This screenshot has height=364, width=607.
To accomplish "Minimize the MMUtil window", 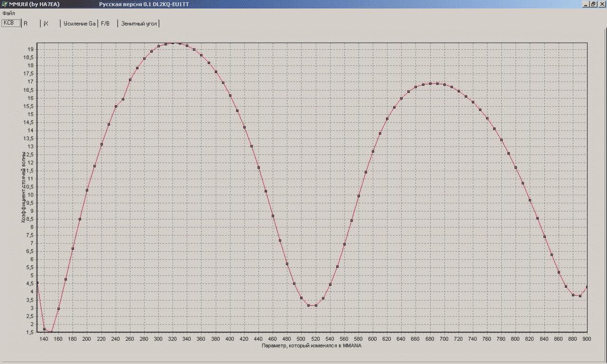I will pyautogui.click(x=586, y=4).
